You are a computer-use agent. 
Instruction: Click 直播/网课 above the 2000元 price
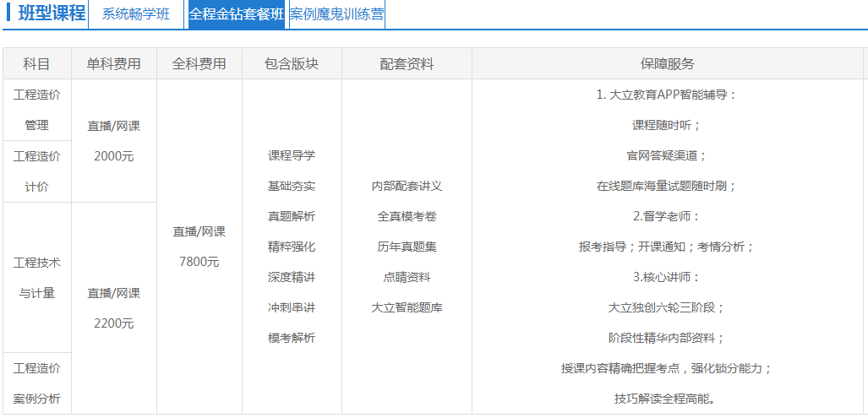114,126
